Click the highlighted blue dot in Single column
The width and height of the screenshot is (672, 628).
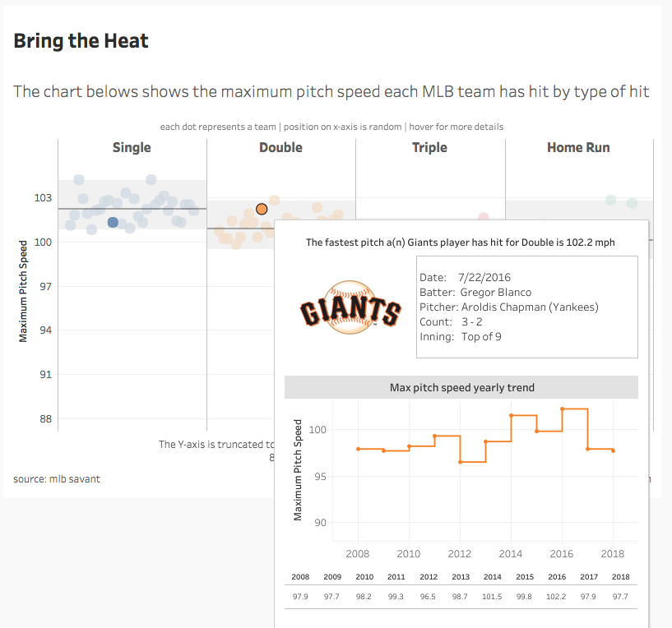(113, 222)
